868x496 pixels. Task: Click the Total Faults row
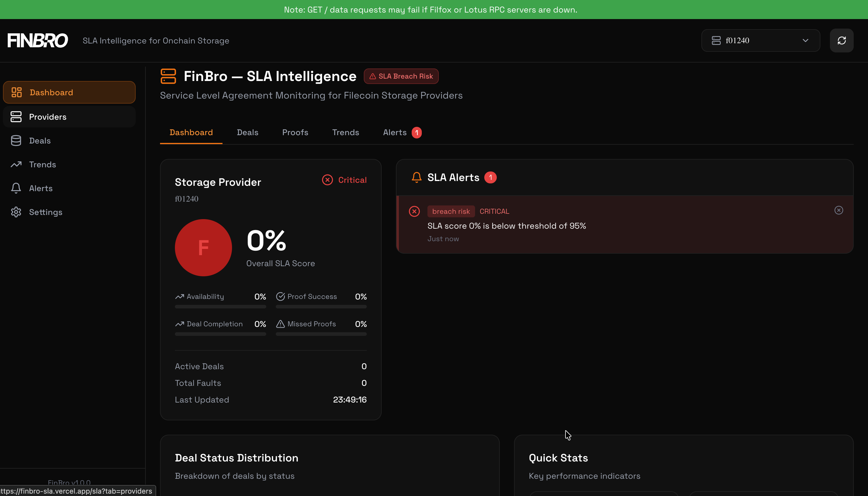coord(270,383)
